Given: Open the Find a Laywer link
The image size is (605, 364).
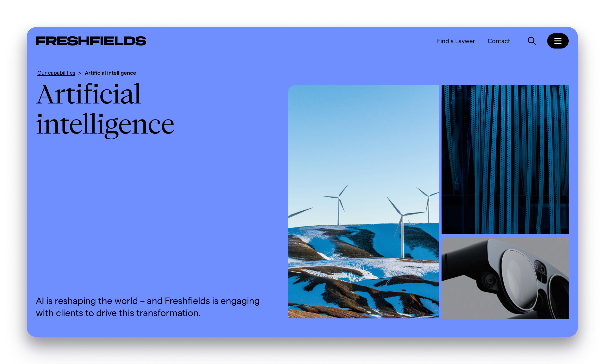Looking at the screenshot, I should [x=456, y=41].
